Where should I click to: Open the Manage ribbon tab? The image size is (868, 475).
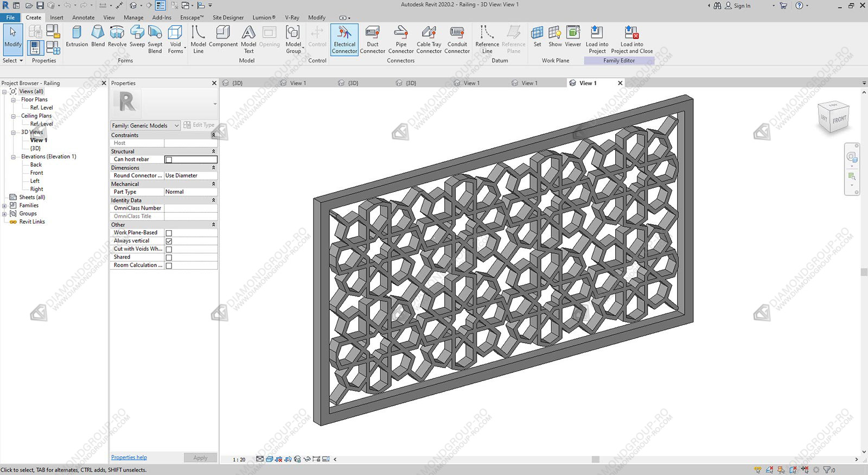tap(133, 17)
